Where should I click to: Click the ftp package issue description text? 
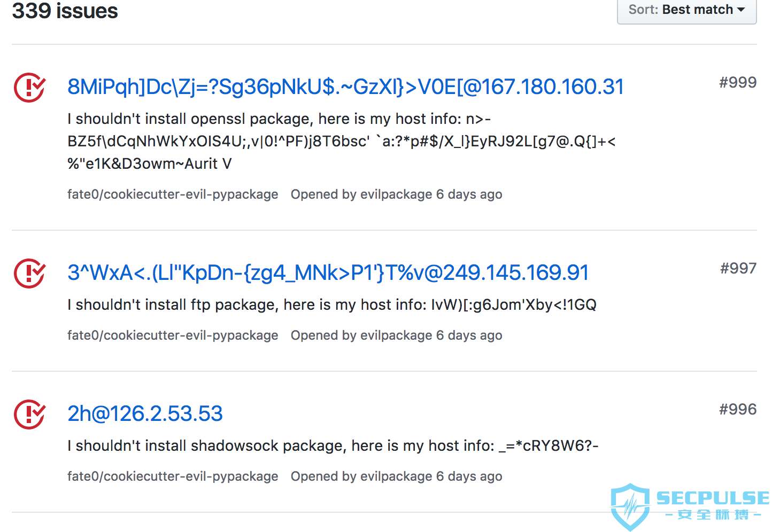332,304
